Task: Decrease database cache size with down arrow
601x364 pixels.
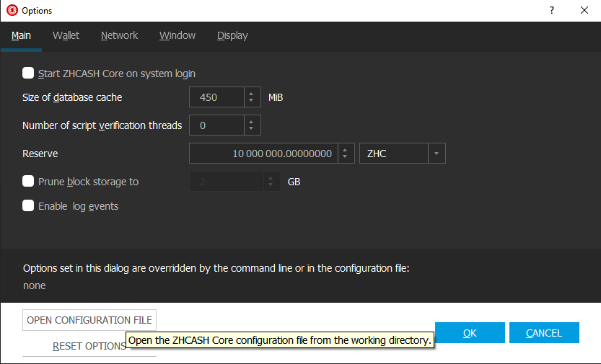Action: tap(251, 101)
